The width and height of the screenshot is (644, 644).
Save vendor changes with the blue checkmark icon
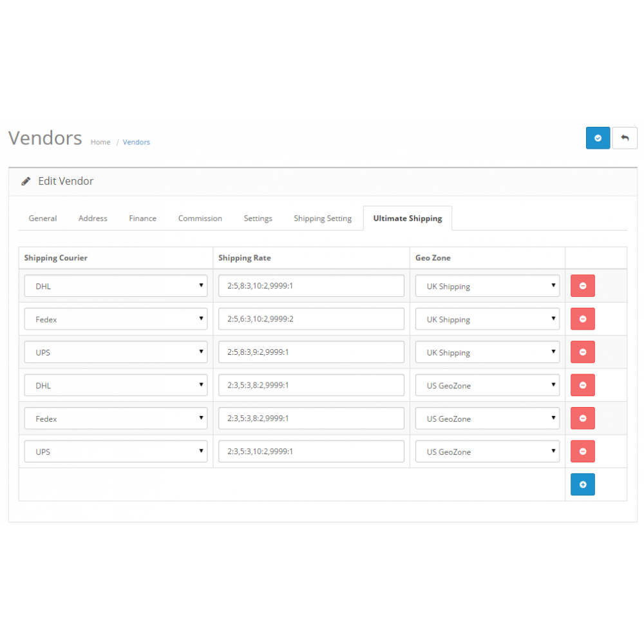click(x=598, y=138)
